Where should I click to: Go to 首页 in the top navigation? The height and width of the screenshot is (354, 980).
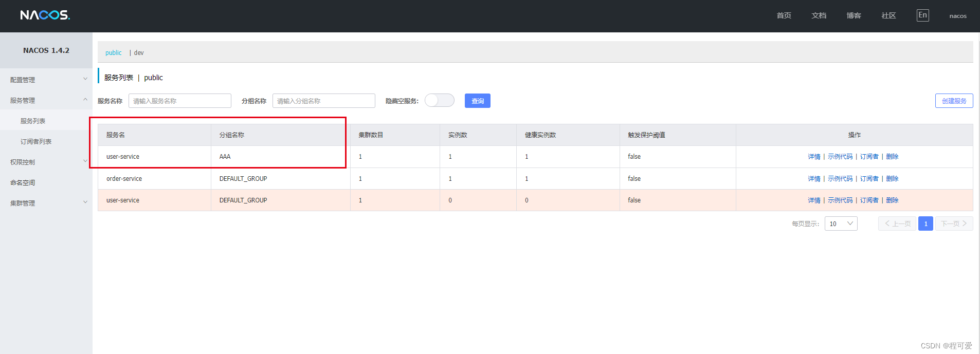coord(784,15)
